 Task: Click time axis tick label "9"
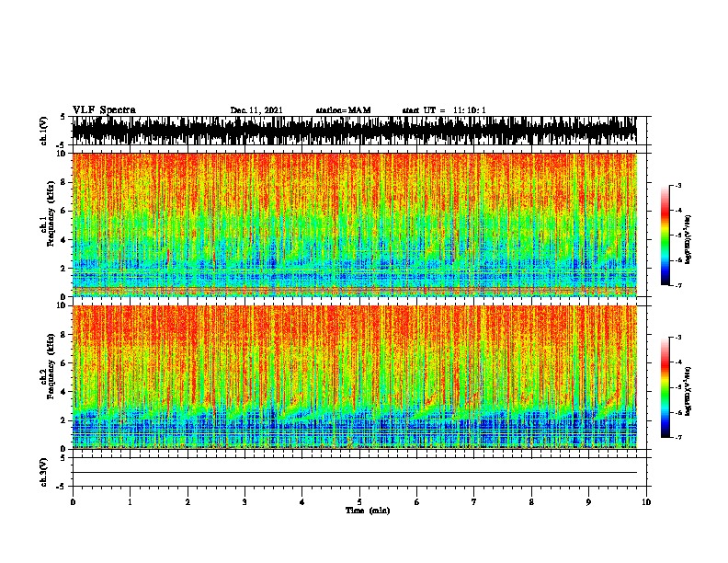[588, 502]
